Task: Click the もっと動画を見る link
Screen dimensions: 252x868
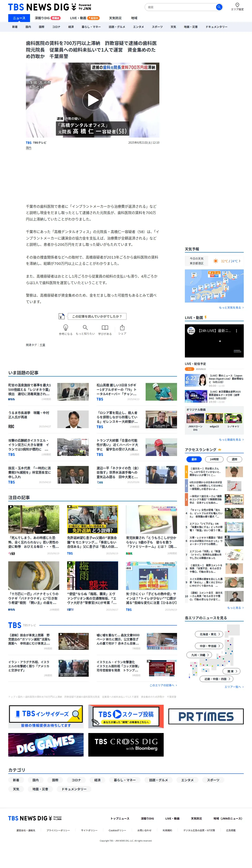Action: click(x=231, y=440)
